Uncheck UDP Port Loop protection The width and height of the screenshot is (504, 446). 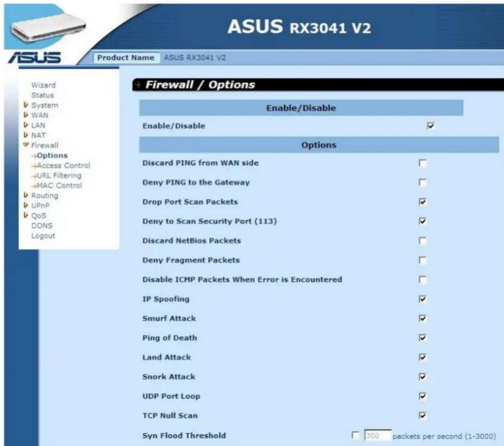point(422,396)
